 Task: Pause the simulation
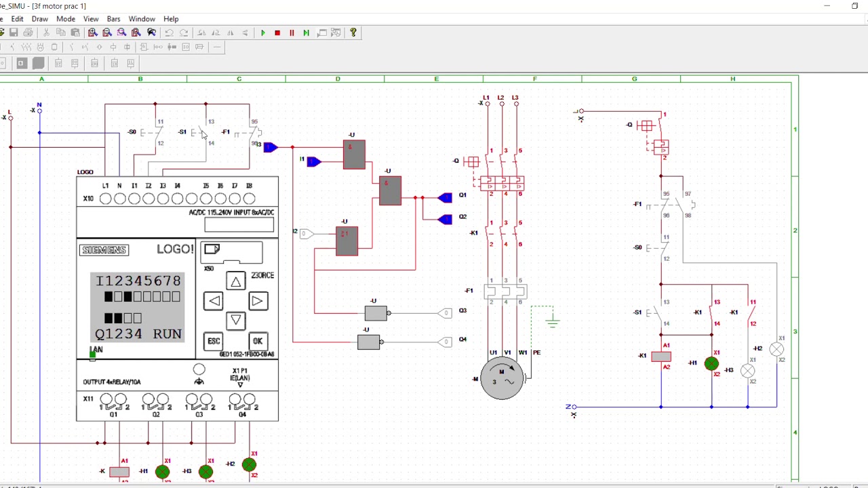(x=292, y=33)
